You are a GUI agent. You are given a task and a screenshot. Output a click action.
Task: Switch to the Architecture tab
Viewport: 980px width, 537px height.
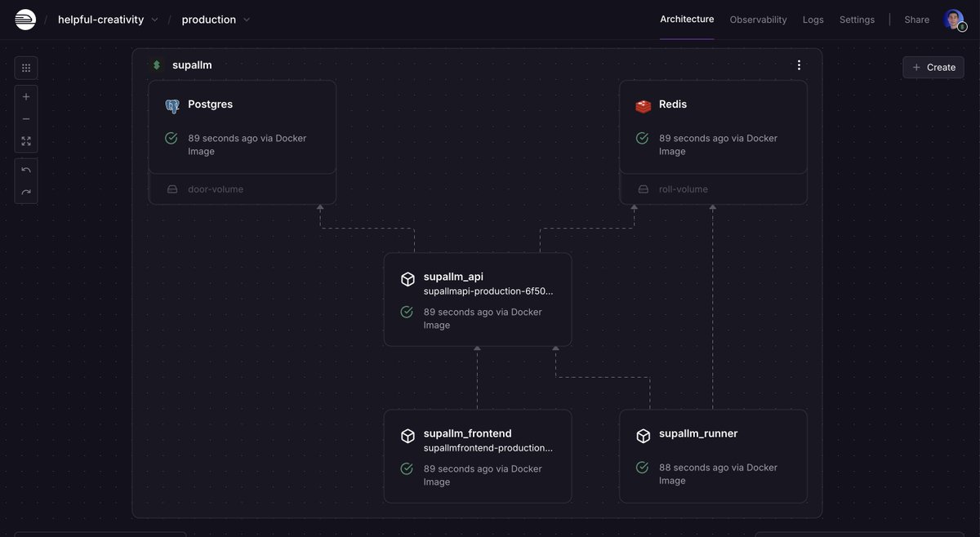point(687,19)
